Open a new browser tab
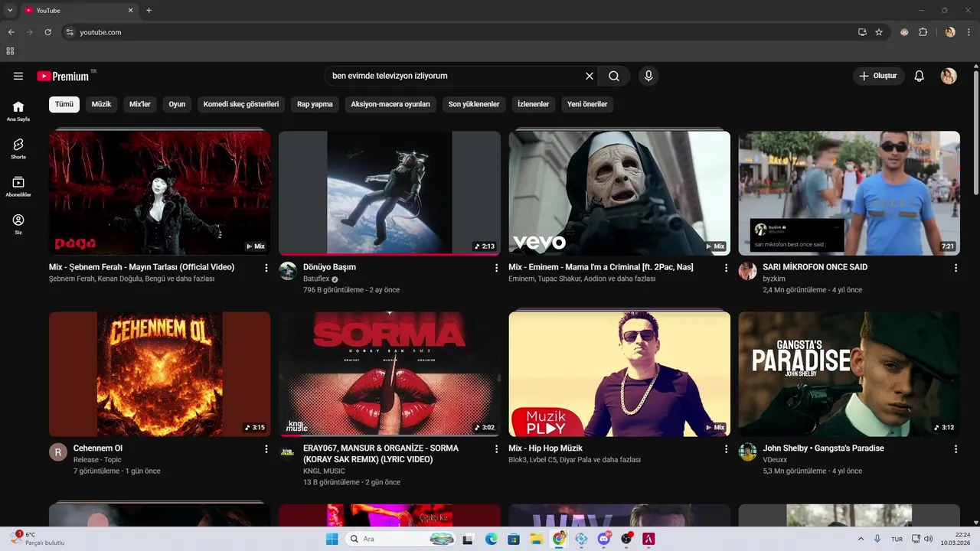 [149, 11]
